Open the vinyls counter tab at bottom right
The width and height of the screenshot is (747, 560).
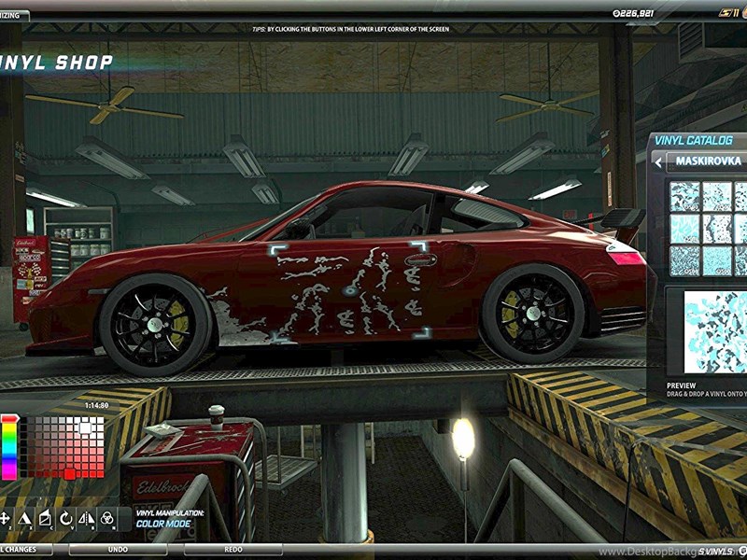tap(715, 551)
